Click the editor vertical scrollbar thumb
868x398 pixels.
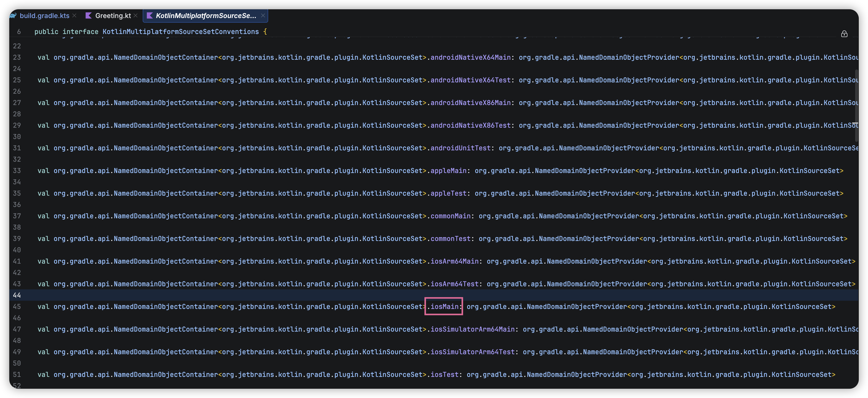856,105
